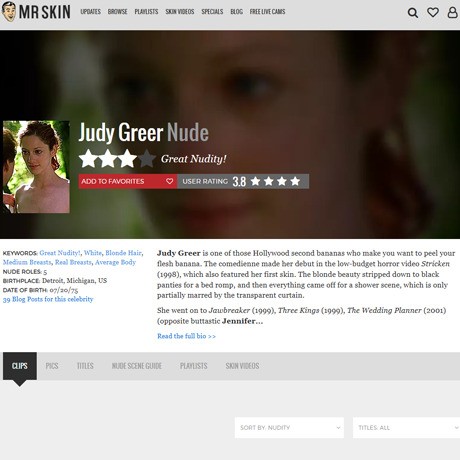
Task: Open the user account icon
Action: coord(452,12)
